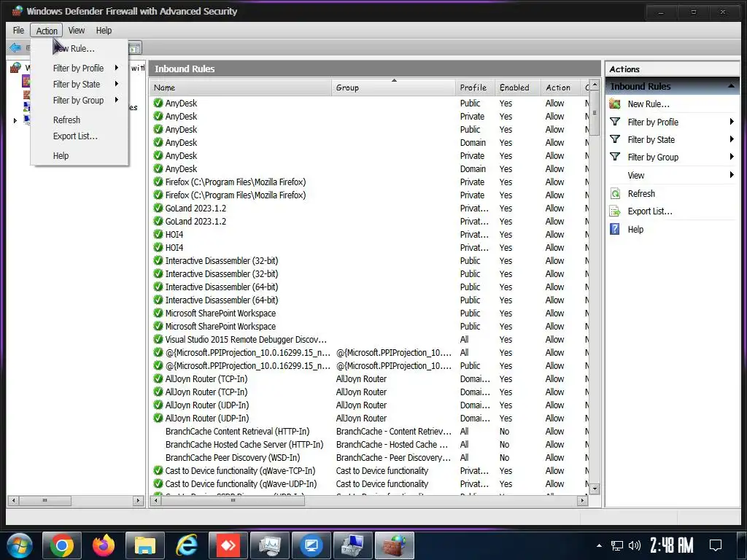Close the open Action menu
The height and width of the screenshot is (560, 747).
47,31
